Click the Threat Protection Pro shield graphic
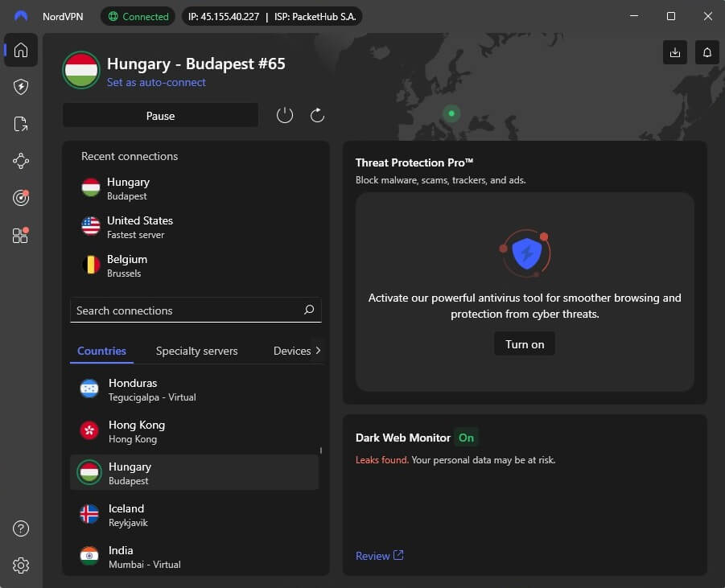The height and width of the screenshot is (588, 725). click(525, 253)
